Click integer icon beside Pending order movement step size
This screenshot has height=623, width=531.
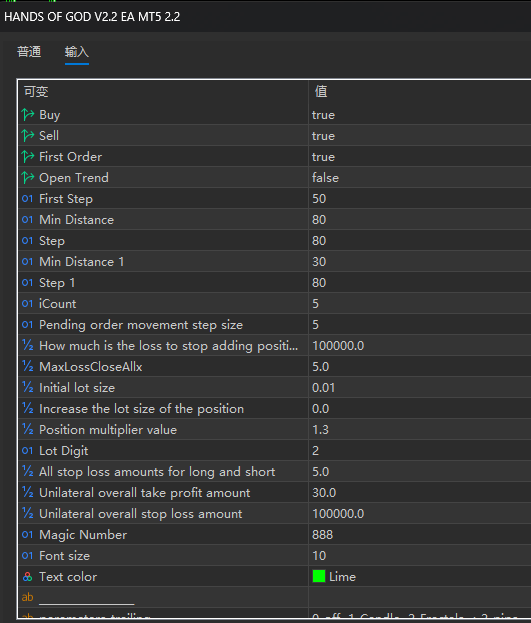point(27,325)
